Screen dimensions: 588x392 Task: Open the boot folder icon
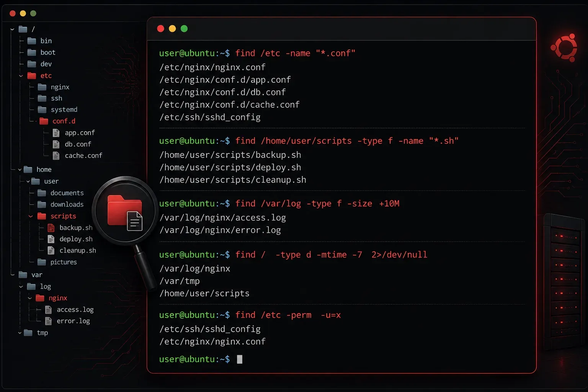click(x=32, y=52)
